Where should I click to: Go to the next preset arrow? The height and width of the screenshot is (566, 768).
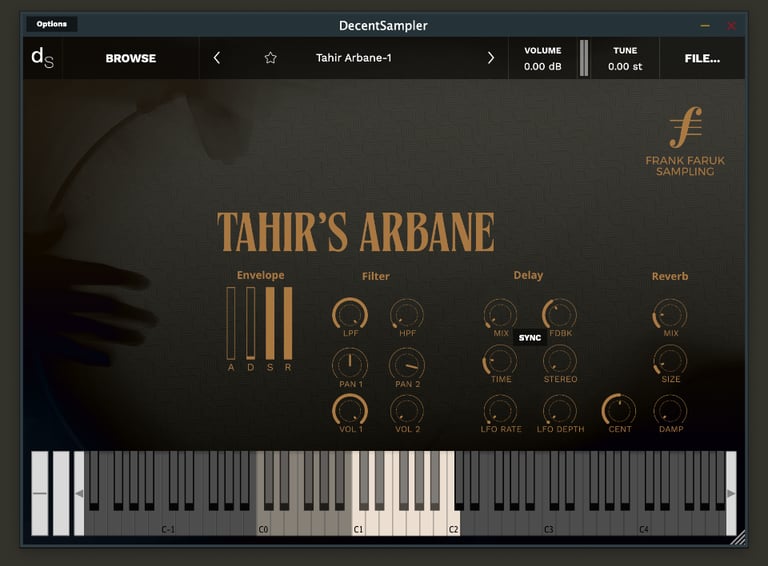[x=491, y=58]
